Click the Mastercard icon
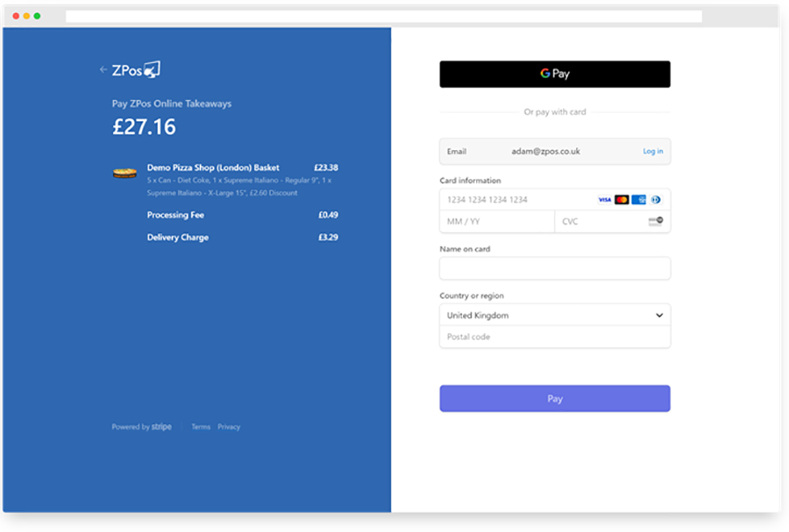The width and height of the screenshot is (789, 532). (622, 200)
